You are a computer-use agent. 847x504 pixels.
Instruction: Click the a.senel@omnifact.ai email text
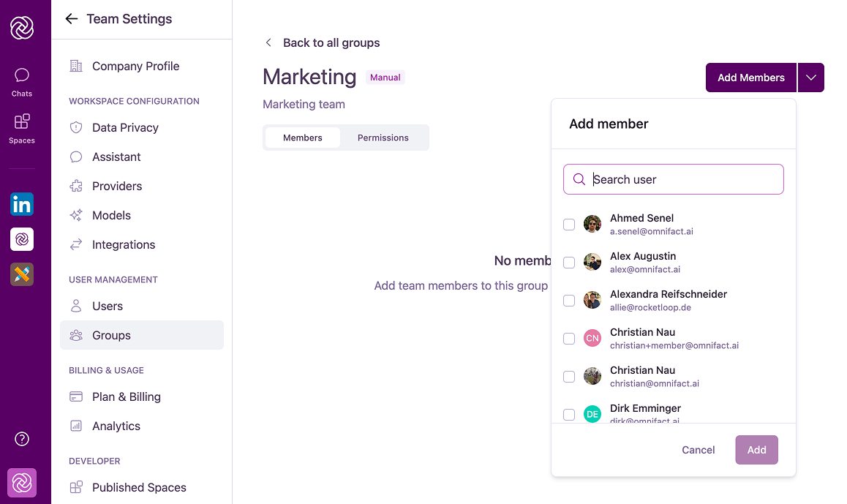pyautogui.click(x=652, y=231)
